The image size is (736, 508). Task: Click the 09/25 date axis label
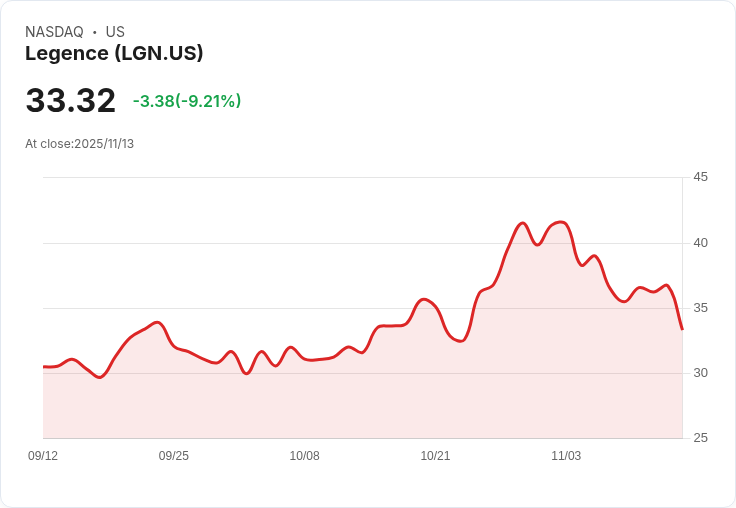click(x=174, y=456)
